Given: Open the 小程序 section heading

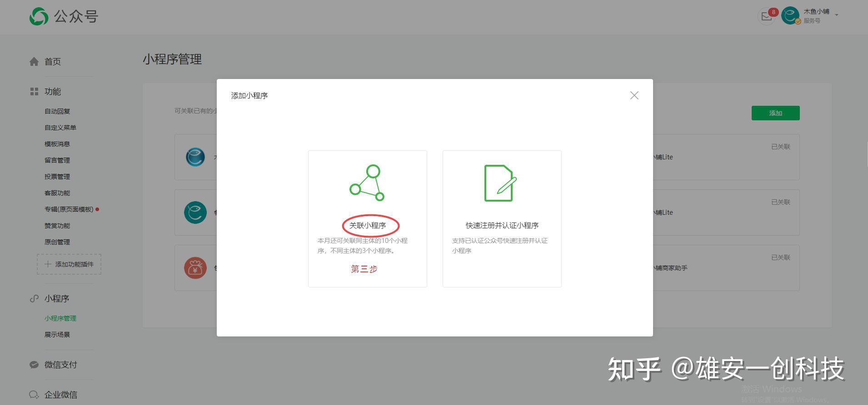Looking at the screenshot, I should [x=57, y=299].
